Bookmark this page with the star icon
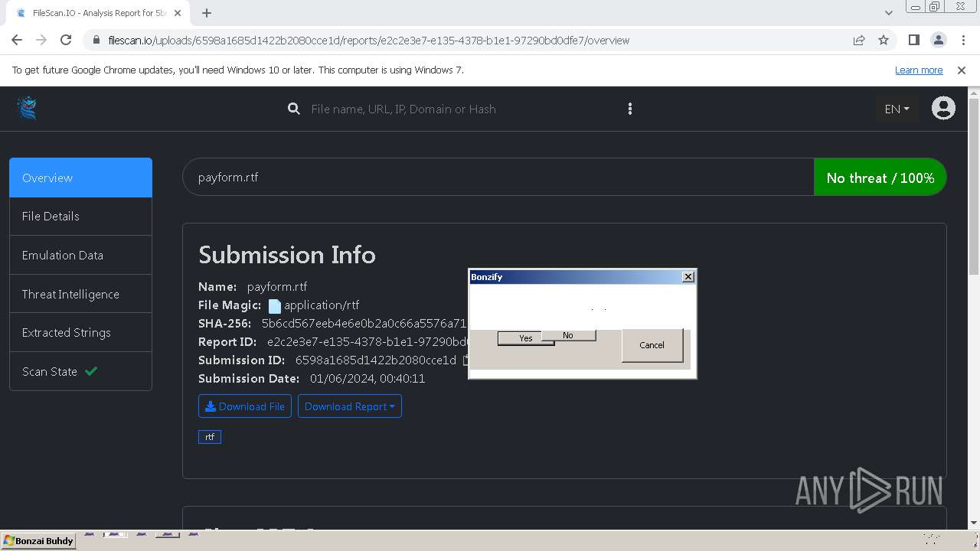Viewport: 980px width, 551px height. pos(884,40)
